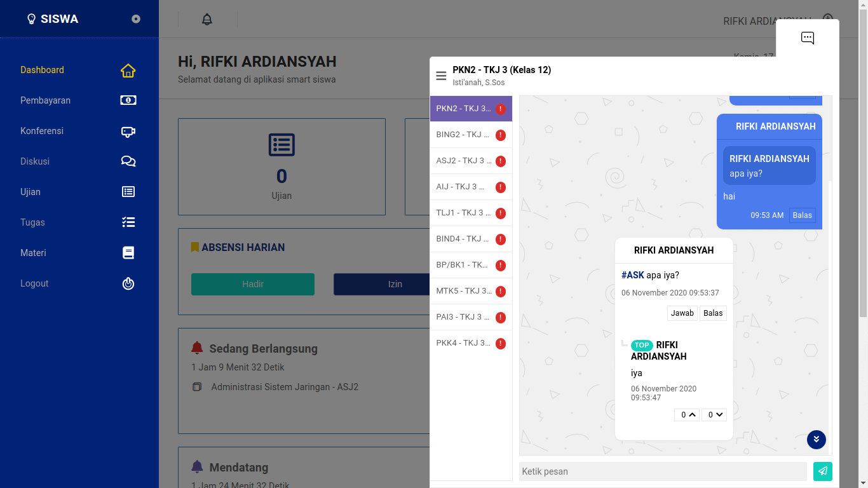Click the Hadir attendance button
Viewport: 868px width, 488px height.
coord(253,284)
